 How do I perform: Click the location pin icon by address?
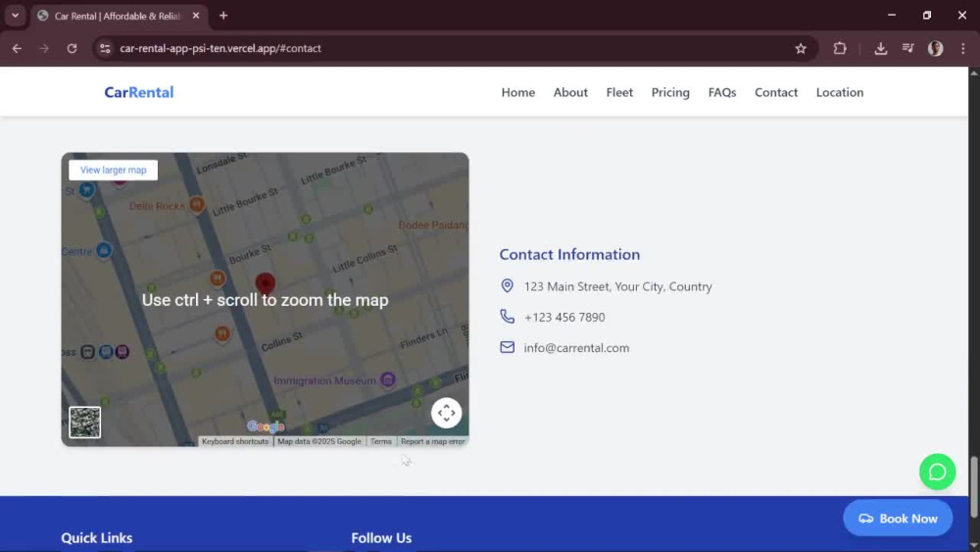(507, 285)
